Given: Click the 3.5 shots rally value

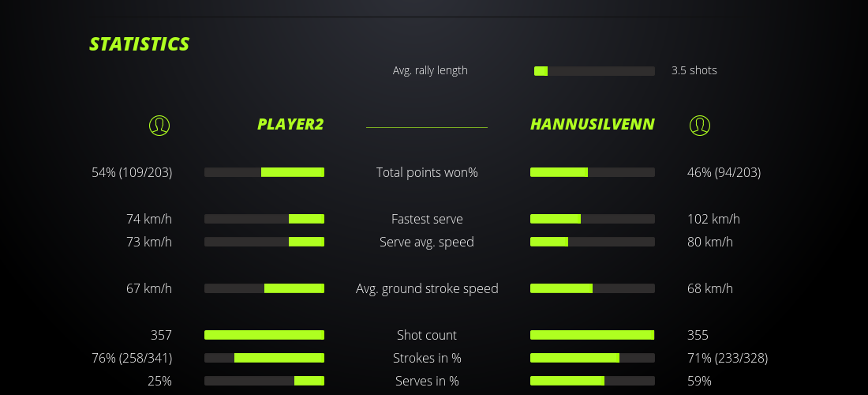Looking at the screenshot, I should click(x=694, y=70).
